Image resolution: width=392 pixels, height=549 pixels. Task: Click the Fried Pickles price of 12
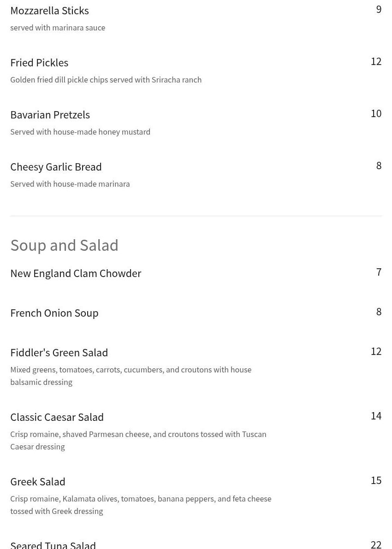tap(376, 62)
